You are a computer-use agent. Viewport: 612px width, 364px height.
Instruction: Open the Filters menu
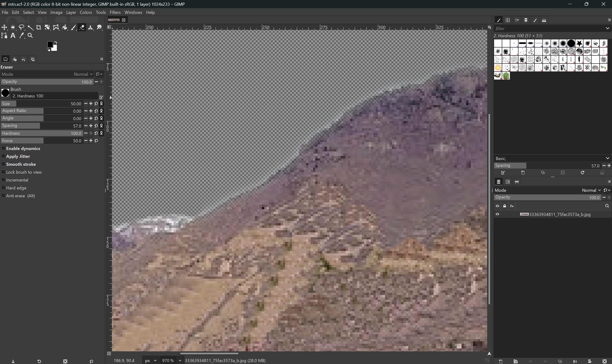[115, 12]
